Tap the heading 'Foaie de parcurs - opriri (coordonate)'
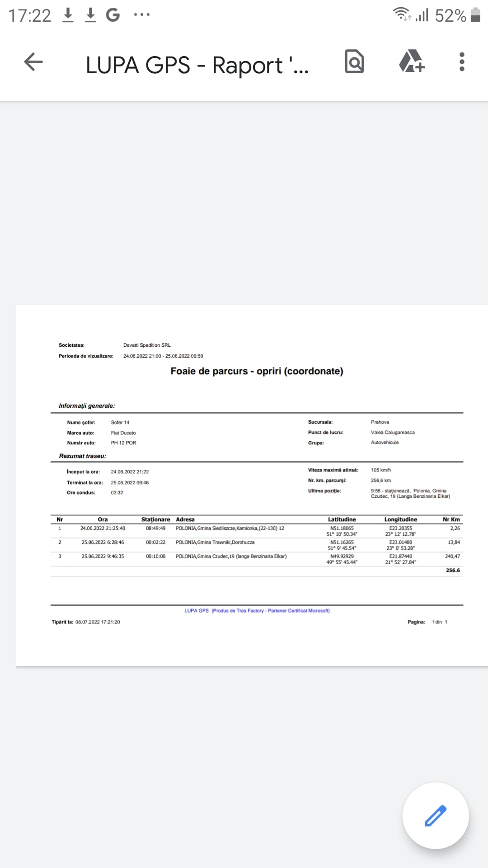This screenshot has width=488, height=868. tap(257, 371)
